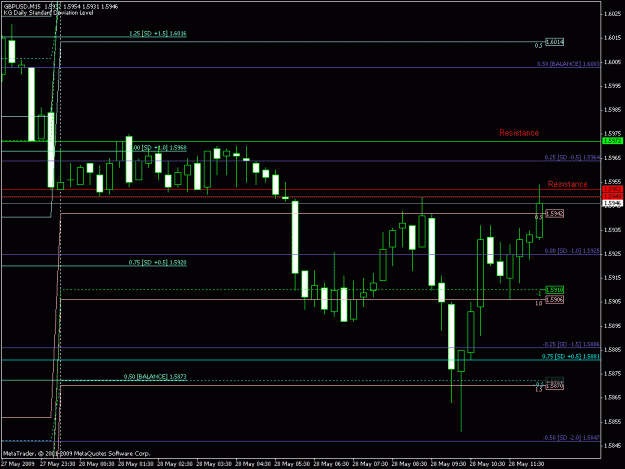Viewport: 625px width, 469px height.
Task: Click the 1.5845 value on price scale
Action: 612,445
